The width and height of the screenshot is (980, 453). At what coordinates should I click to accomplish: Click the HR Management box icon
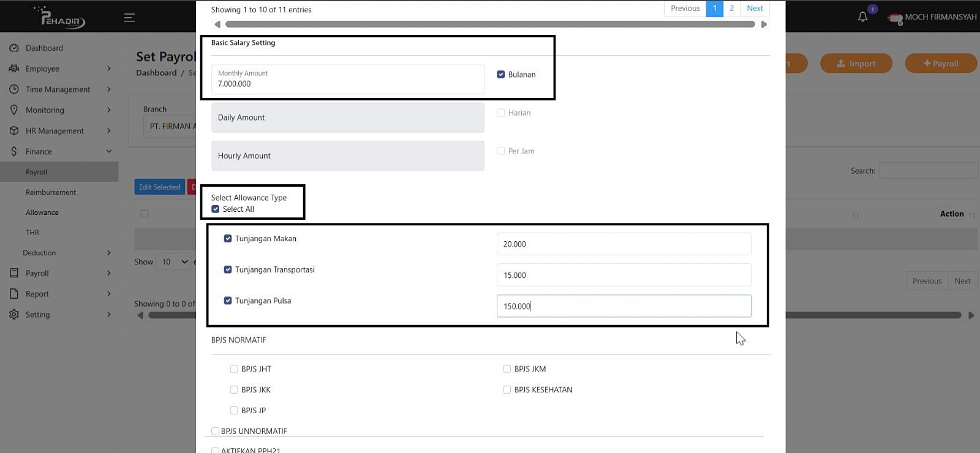14,131
